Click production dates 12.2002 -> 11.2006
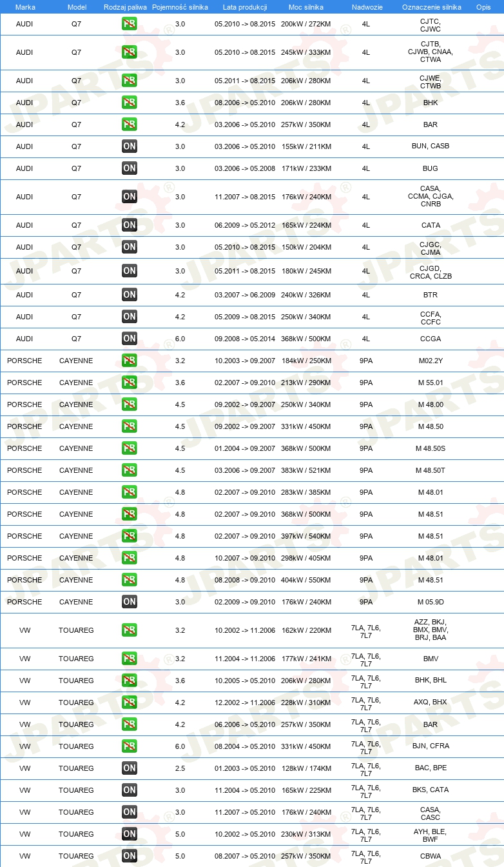 pos(245,703)
